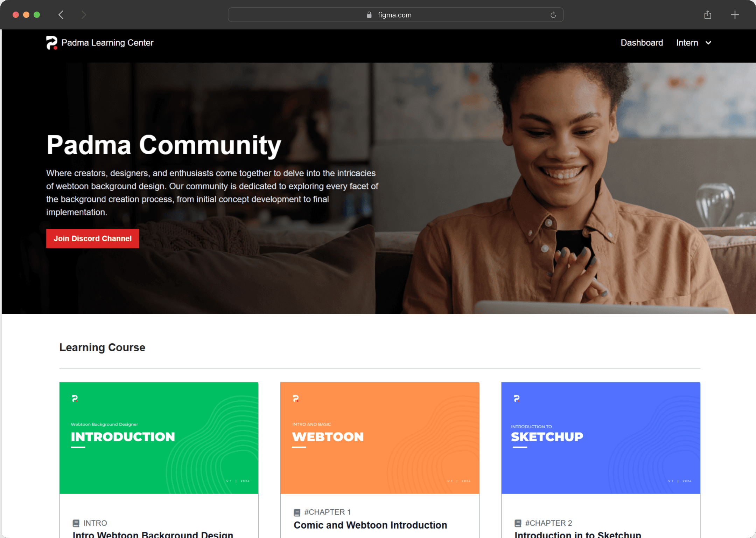The height and width of the screenshot is (538, 756).
Task: Click the book icon next to INTRO
Action: (x=76, y=523)
